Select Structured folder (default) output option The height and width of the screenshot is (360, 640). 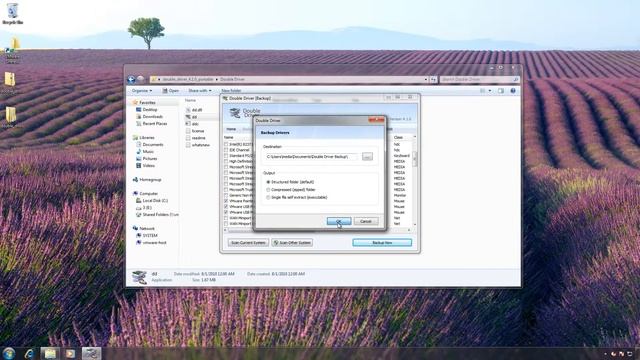(x=290, y=182)
